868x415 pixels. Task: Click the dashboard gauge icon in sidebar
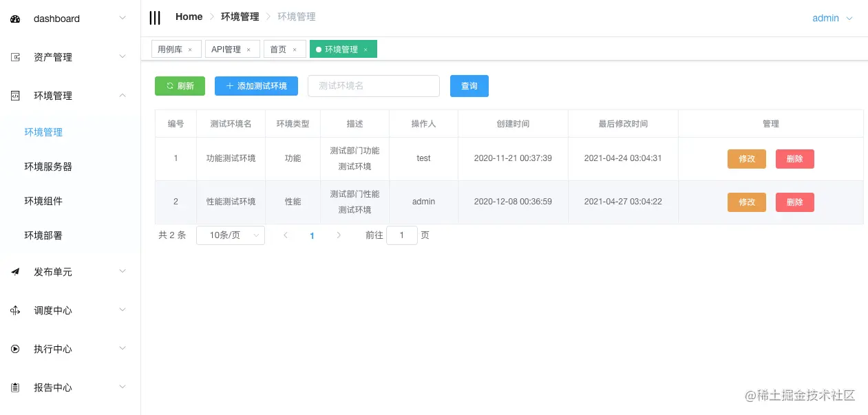tap(15, 19)
